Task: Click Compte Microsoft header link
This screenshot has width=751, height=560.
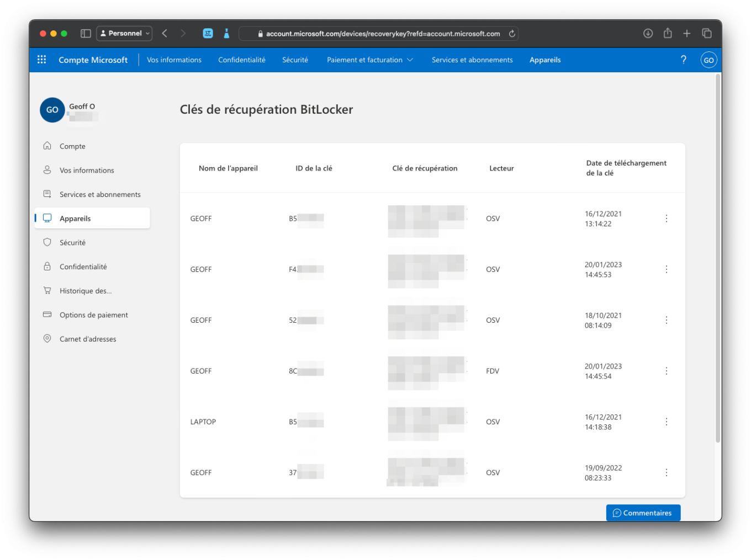Action: [x=93, y=60]
